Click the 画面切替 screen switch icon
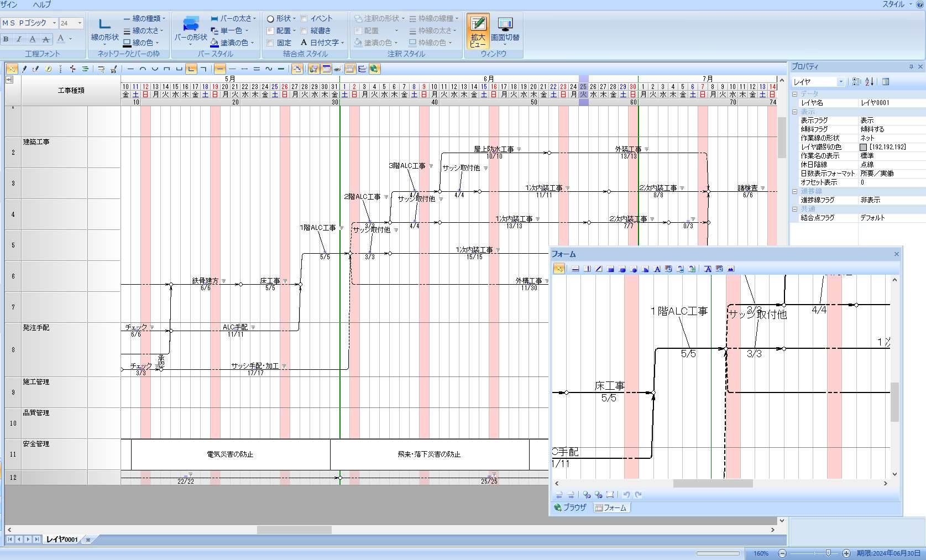Screen dimensions: 926x560 tap(505, 31)
